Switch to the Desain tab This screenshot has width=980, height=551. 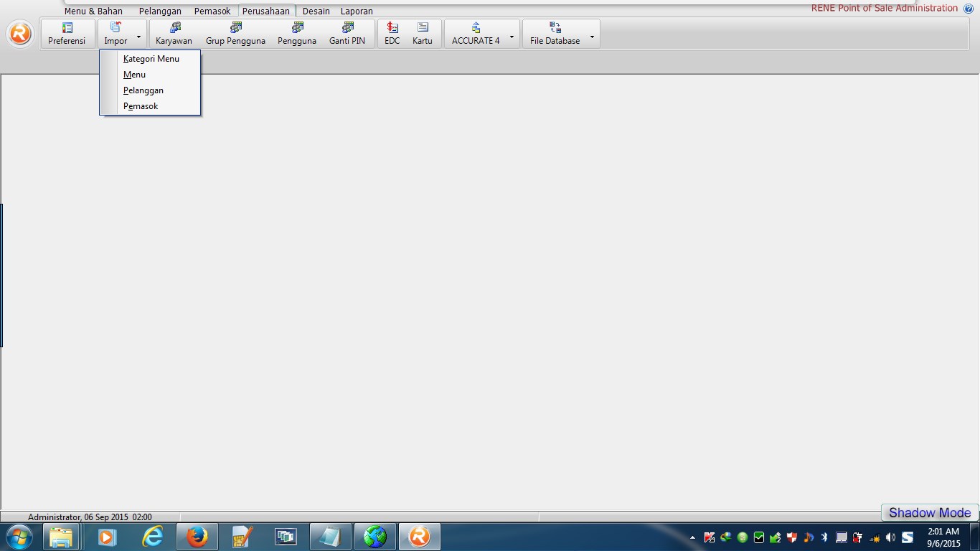tap(316, 11)
